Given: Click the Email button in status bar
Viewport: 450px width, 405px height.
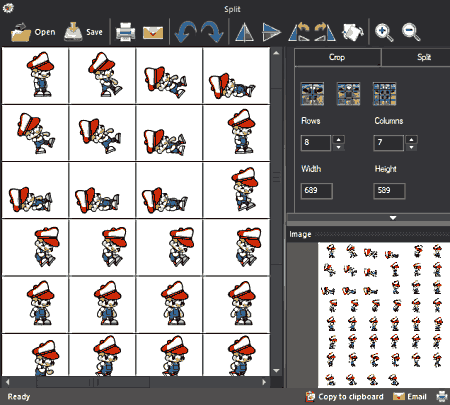Looking at the screenshot, I should click(410, 397).
